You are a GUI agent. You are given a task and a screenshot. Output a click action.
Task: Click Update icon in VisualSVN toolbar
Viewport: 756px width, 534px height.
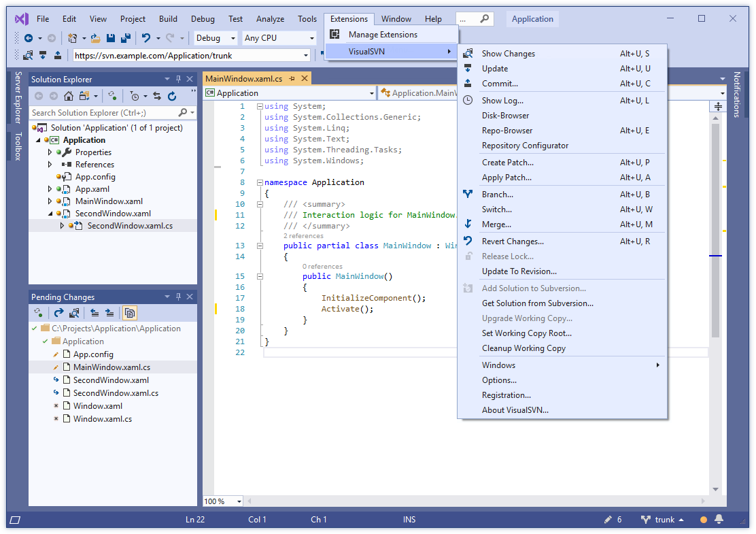pyautogui.click(x=43, y=56)
